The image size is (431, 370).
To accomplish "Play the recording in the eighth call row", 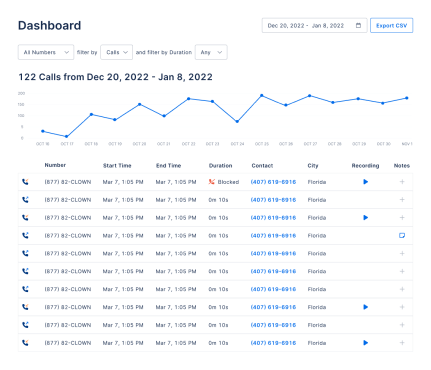I will [x=366, y=307].
